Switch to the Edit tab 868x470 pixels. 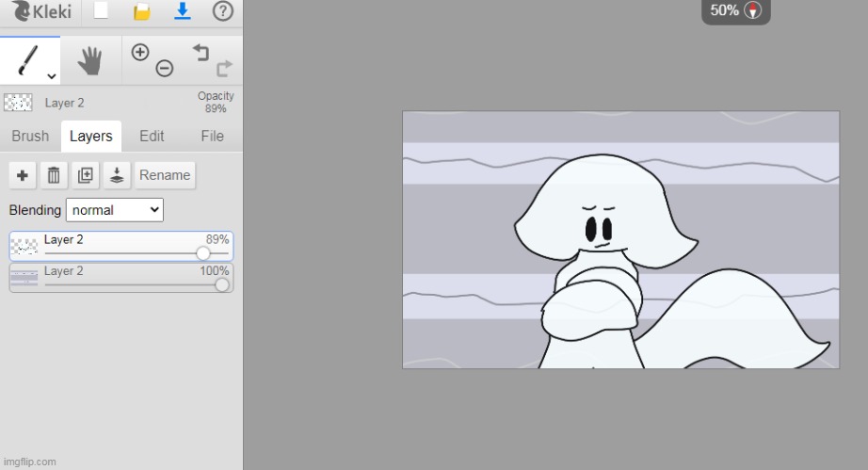(152, 136)
